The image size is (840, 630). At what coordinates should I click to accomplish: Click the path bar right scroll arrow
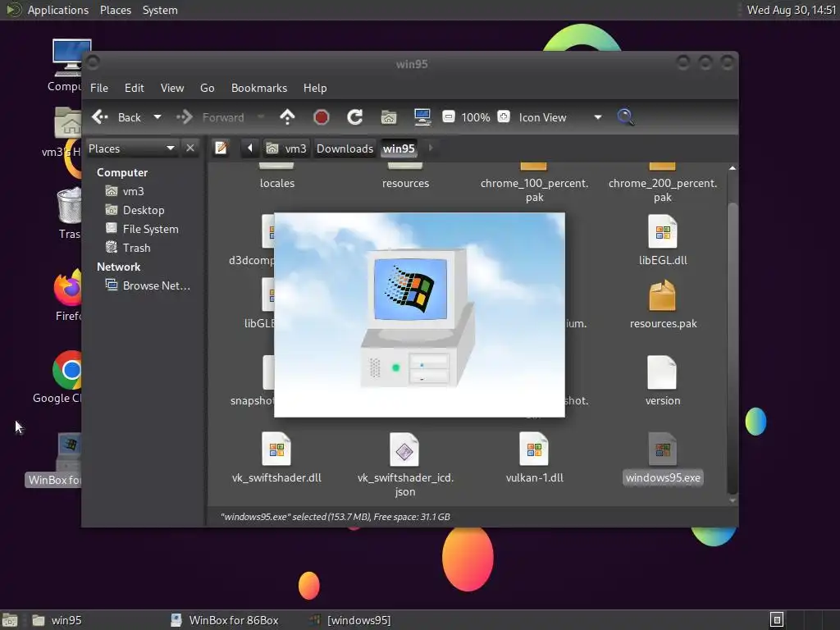point(430,148)
